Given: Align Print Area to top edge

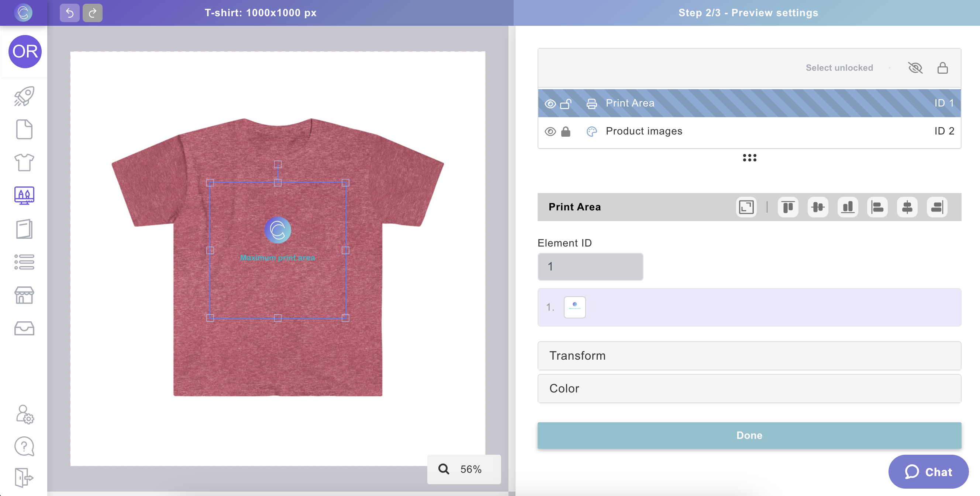Looking at the screenshot, I should pos(788,207).
